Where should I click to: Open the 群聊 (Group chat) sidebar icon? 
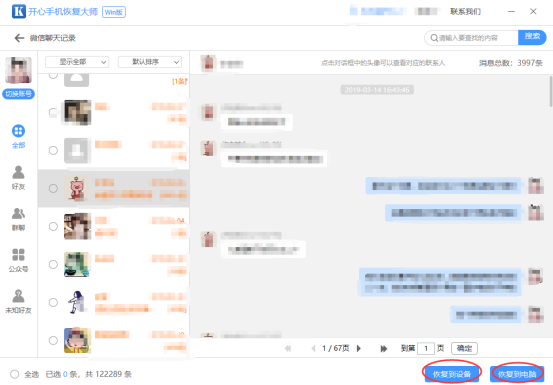pyautogui.click(x=18, y=214)
